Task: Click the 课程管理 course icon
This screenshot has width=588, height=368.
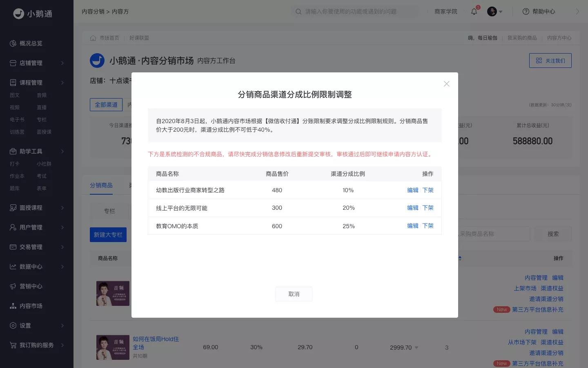Action: [13, 83]
